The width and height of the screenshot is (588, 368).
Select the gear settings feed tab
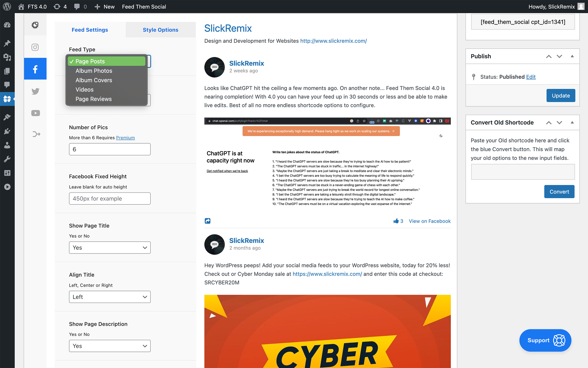click(x=35, y=25)
